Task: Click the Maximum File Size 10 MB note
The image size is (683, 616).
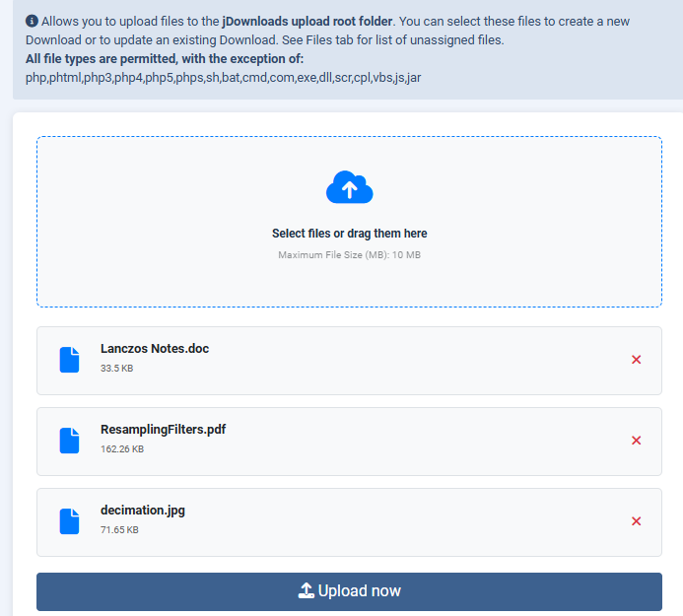Action: 349,255
